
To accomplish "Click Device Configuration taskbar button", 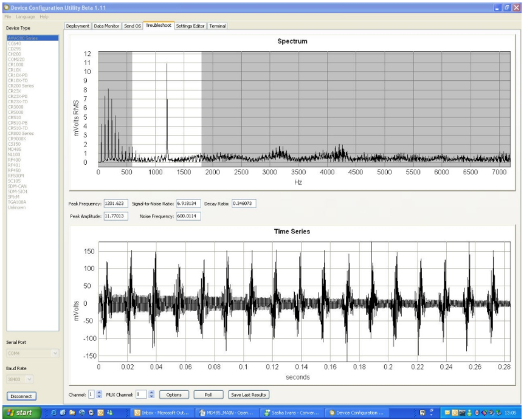I will coord(357,413).
